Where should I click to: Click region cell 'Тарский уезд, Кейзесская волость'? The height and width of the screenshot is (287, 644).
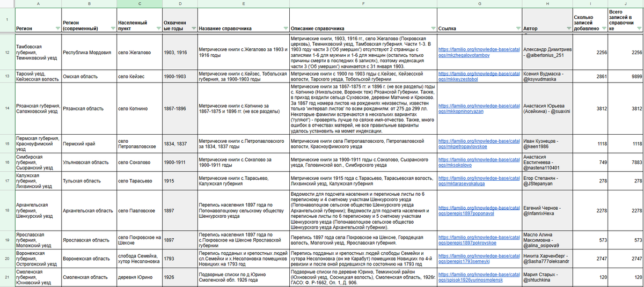coord(38,76)
